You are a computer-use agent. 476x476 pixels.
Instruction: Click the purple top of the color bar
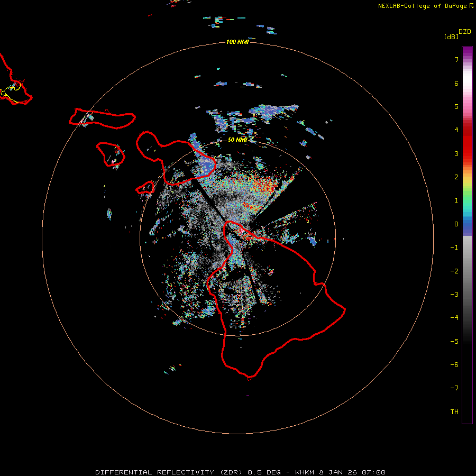click(467, 52)
